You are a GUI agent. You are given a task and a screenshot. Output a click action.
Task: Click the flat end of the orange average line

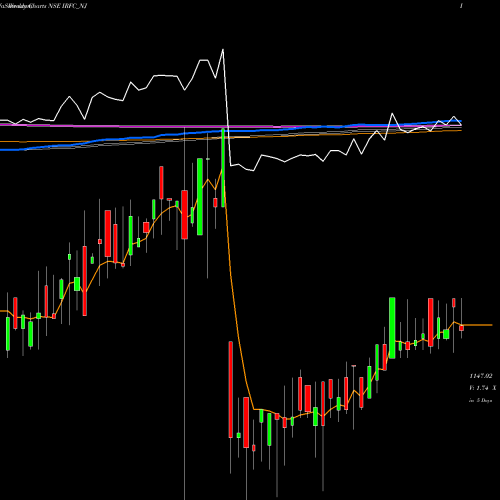coord(477,325)
